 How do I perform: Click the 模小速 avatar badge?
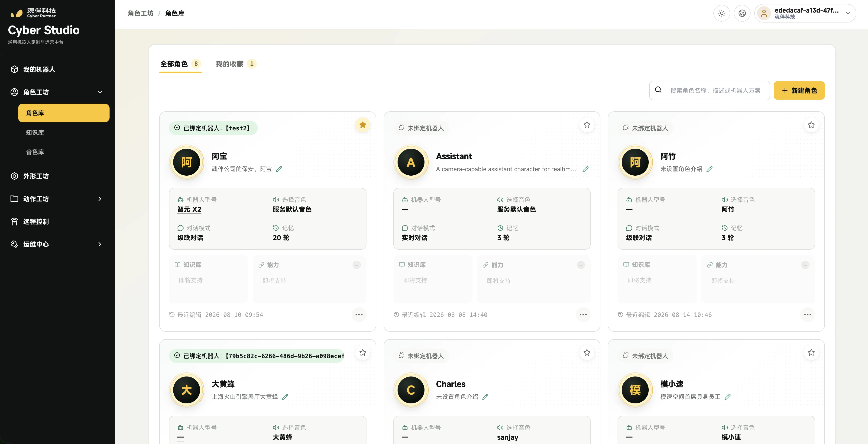click(635, 390)
